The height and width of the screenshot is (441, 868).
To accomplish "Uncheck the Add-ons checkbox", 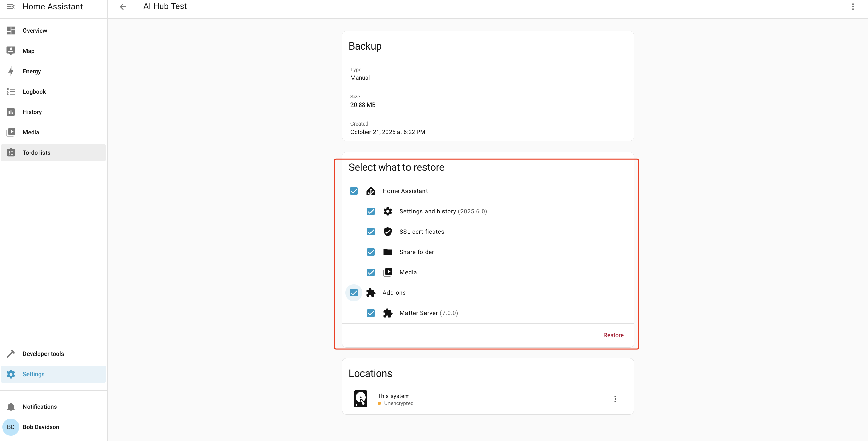I will pos(354,293).
